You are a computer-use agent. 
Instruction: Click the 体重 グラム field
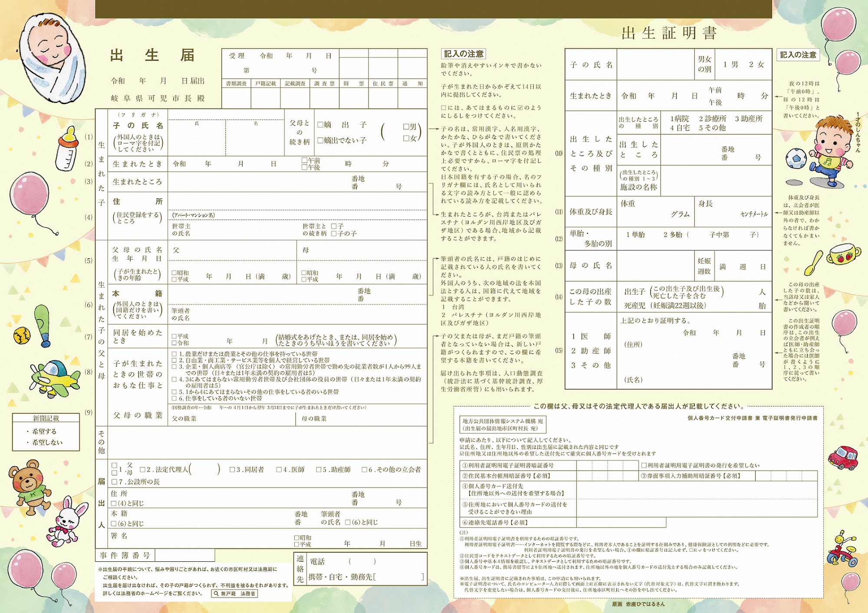click(x=655, y=211)
